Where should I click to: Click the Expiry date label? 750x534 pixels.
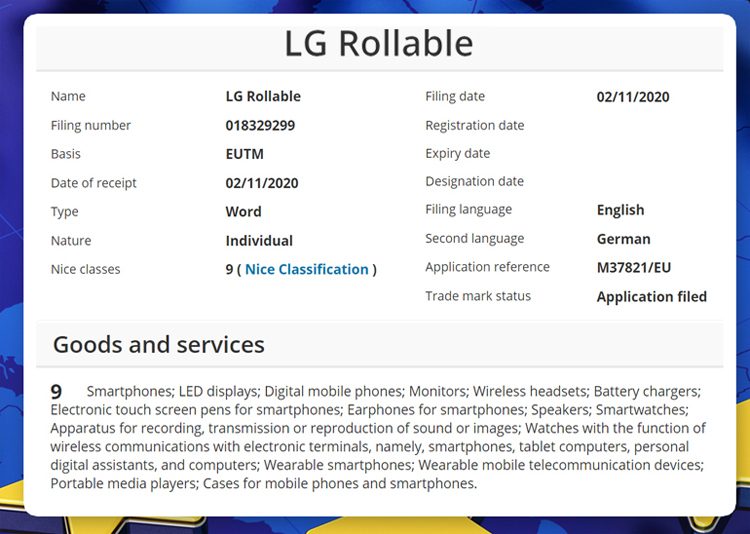tap(457, 153)
